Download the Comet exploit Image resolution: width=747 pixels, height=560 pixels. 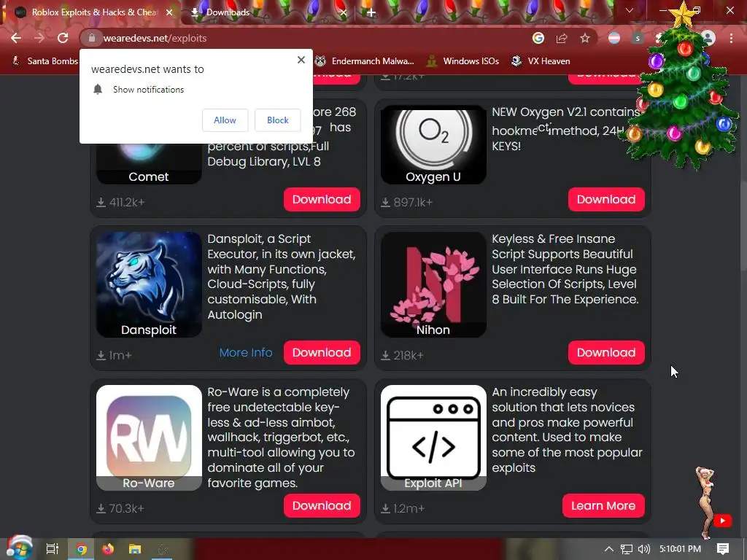(322, 200)
